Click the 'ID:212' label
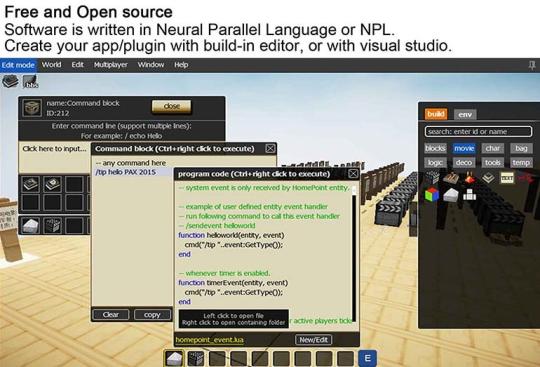 coord(58,113)
